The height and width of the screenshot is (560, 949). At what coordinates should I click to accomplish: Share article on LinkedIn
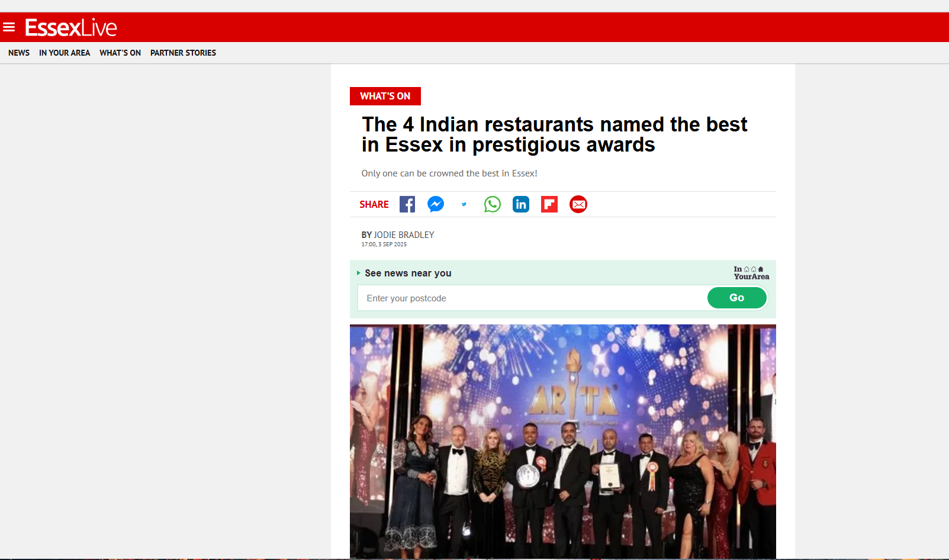tap(521, 204)
